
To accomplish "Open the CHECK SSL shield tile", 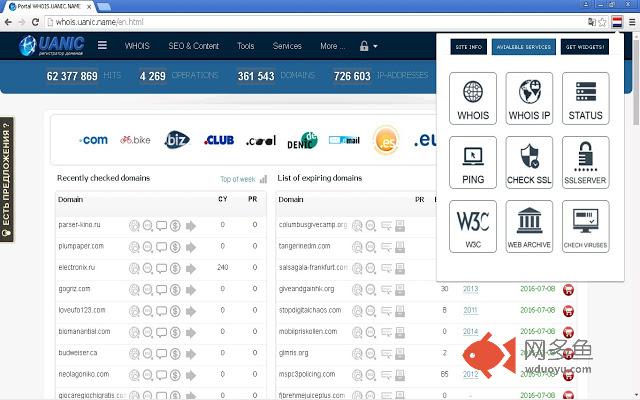I will coord(529,162).
